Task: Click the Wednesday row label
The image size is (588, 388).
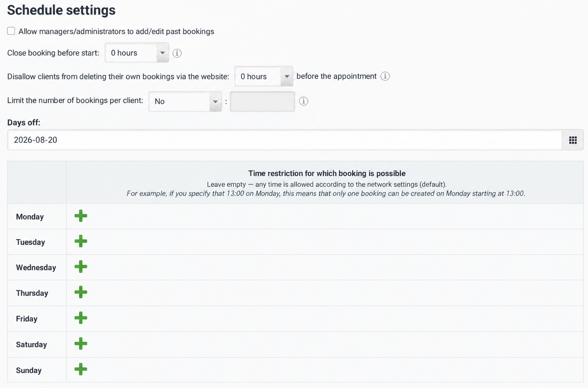Action: (36, 268)
